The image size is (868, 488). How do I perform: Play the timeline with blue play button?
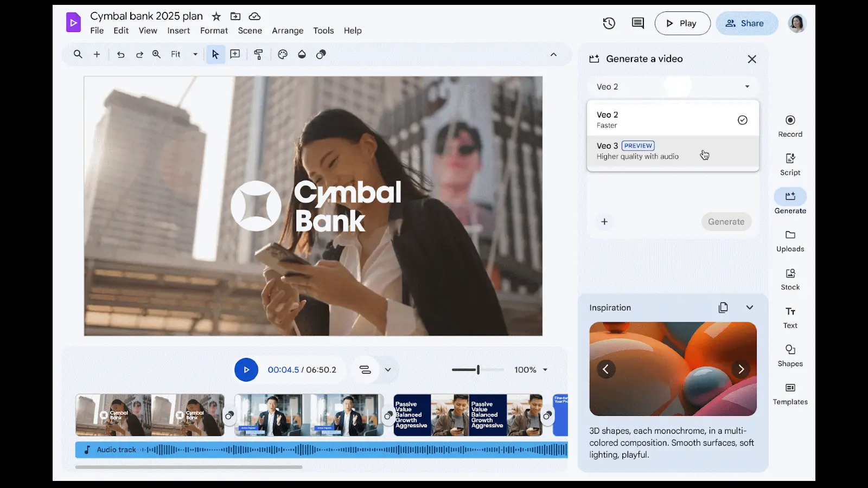point(246,370)
